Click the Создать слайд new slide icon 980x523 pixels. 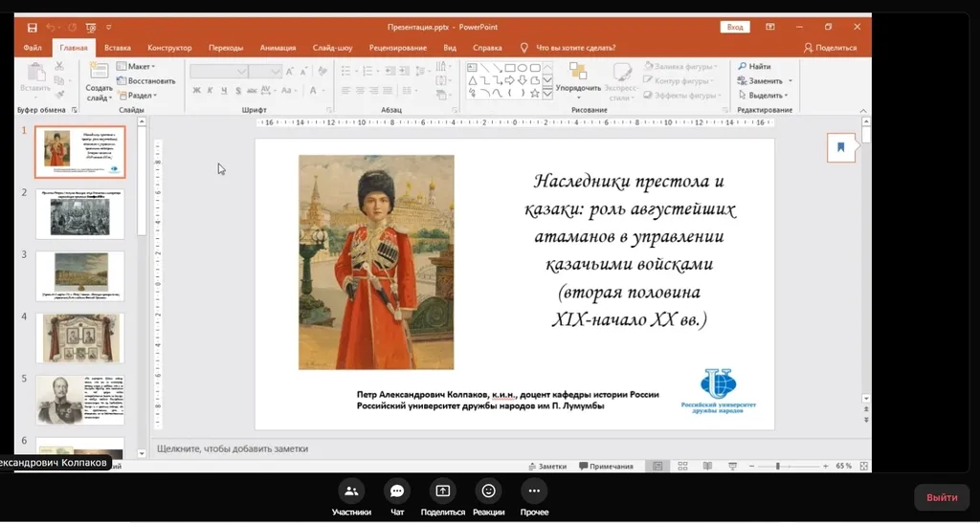[100, 70]
